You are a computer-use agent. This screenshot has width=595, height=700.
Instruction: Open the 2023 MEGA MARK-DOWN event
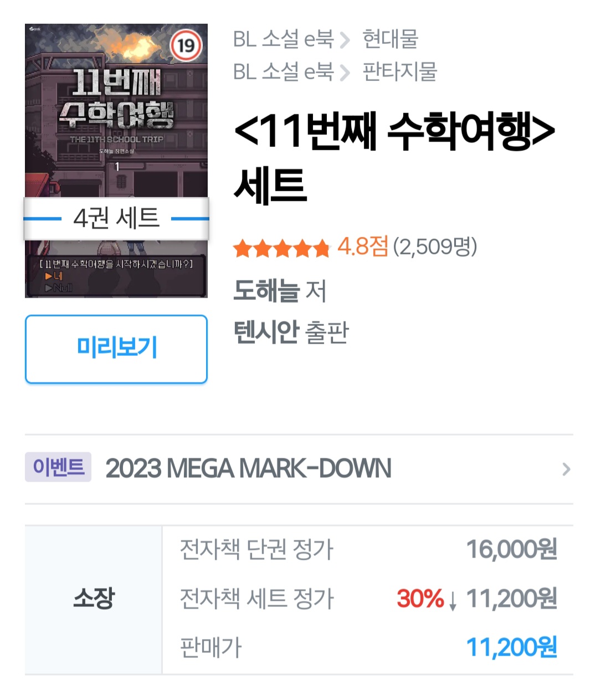click(x=248, y=468)
